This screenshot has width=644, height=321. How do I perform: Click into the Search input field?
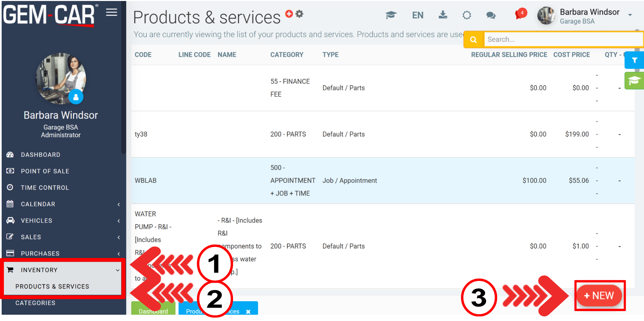tap(563, 40)
